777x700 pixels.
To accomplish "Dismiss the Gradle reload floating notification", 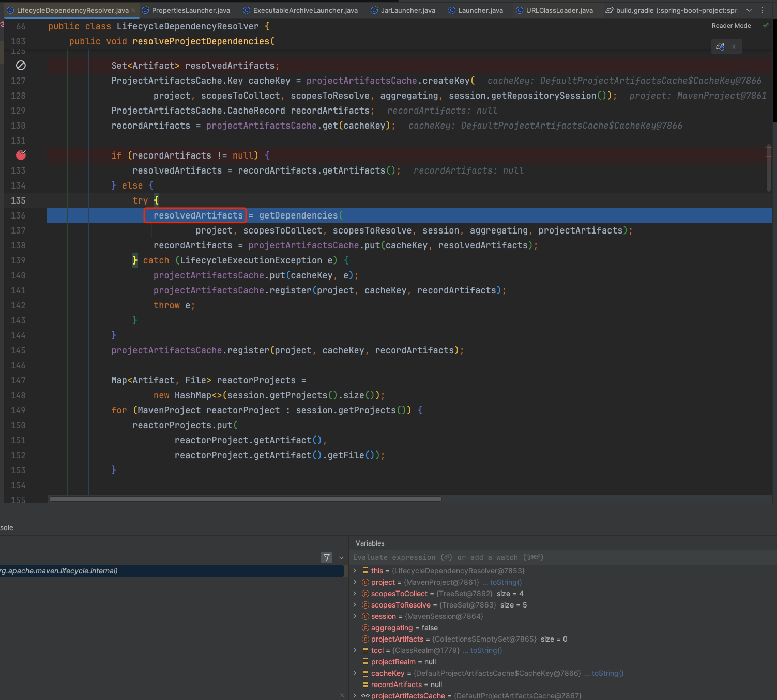I will pyautogui.click(x=733, y=46).
